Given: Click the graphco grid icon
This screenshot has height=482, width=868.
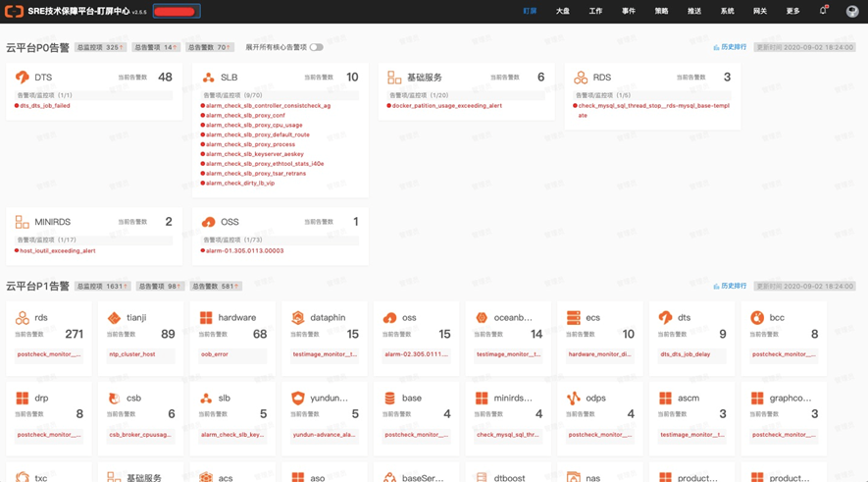Looking at the screenshot, I should click(x=757, y=398).
